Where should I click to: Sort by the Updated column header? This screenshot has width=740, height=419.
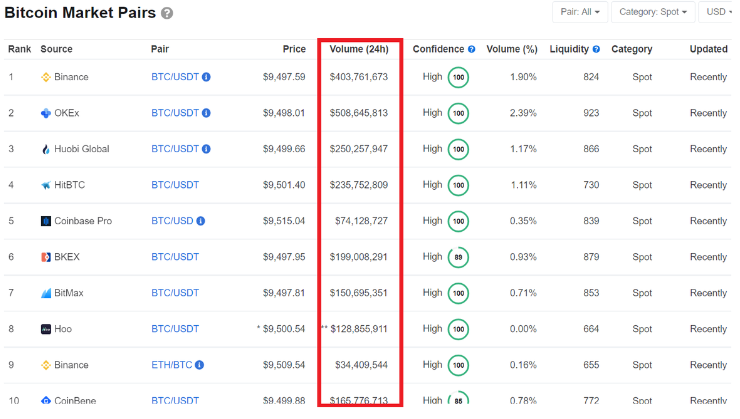pyautogui.click(x=708, y=49)
